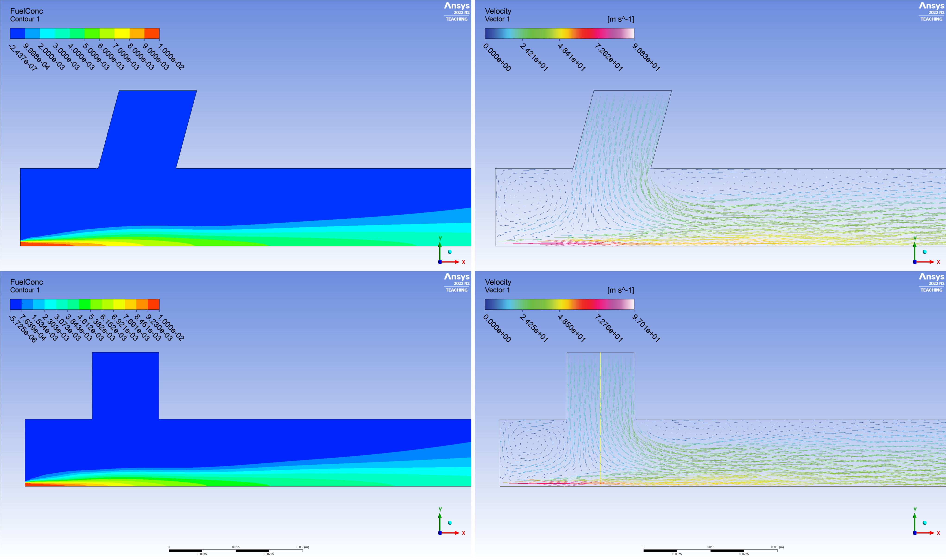Select the legend value 5.000e-03

(x=96, y=57)
